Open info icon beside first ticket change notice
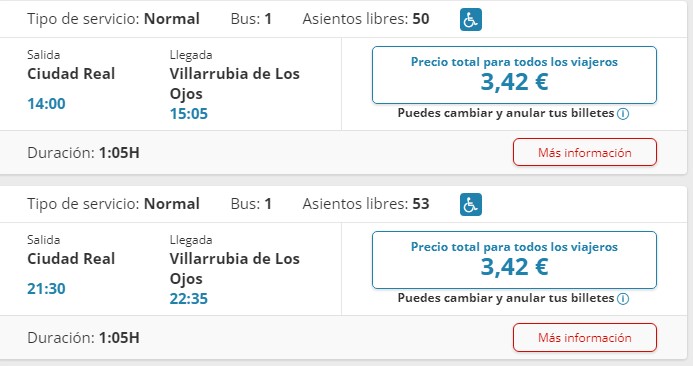 [x=623, y=114]
